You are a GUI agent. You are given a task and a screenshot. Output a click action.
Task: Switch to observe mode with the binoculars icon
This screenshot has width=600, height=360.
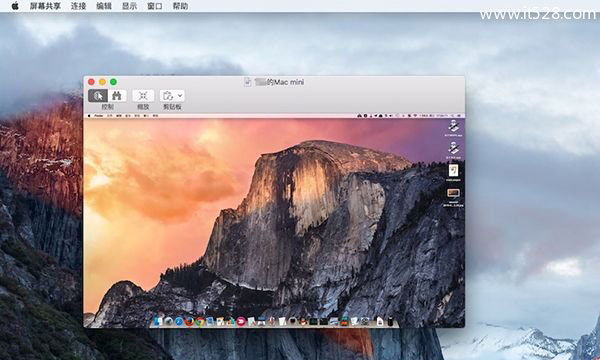(x=117, y=96)
